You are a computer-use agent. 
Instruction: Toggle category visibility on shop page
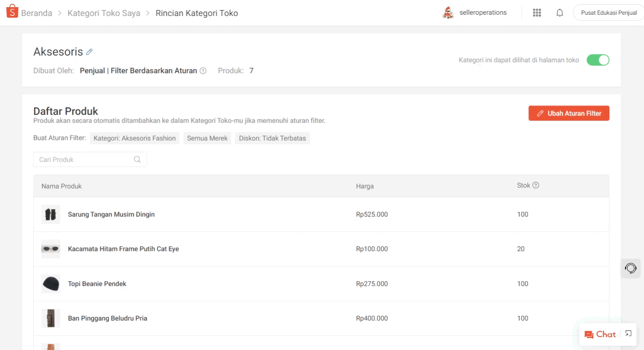point(598,60)
